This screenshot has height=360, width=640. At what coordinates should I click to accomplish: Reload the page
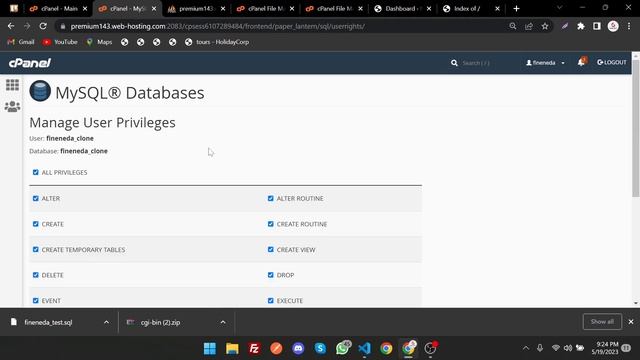pos(43,26)
